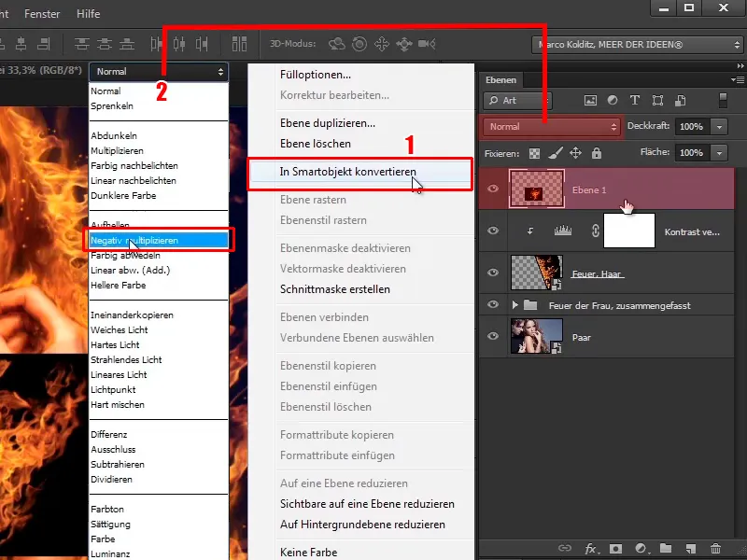Switch to the Ebenen tab
This screenshot has width=747, height=560.
point(500,80)
